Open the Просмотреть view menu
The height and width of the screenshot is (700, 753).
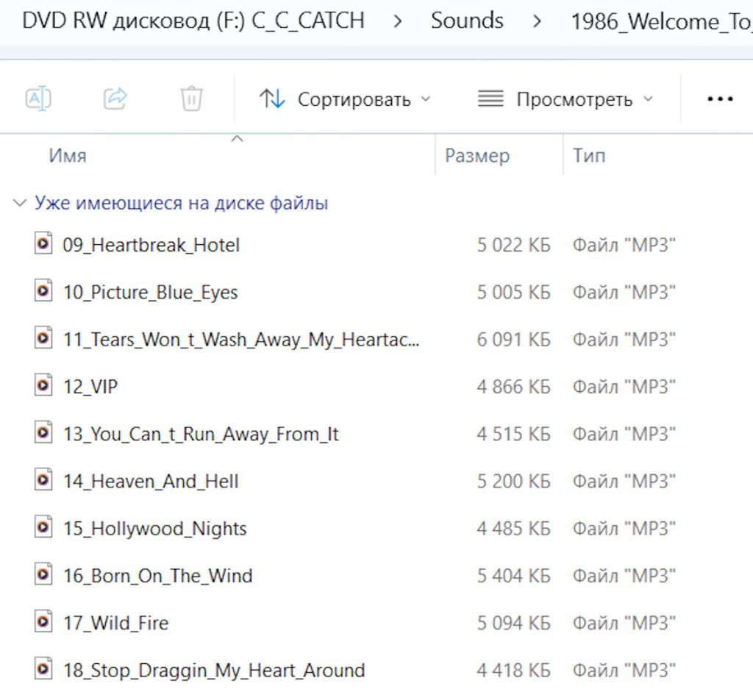pos(565,99)
